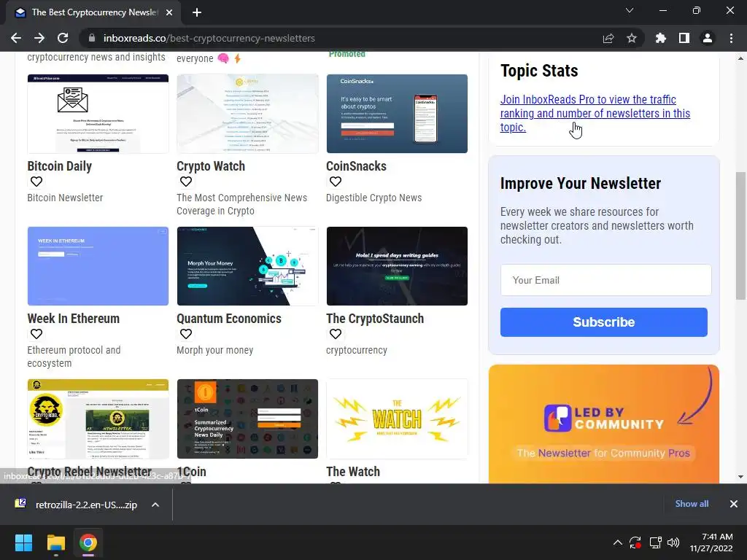Click the sync tray icon
Viewport: 747px width, 560px height.
[635, 542]
